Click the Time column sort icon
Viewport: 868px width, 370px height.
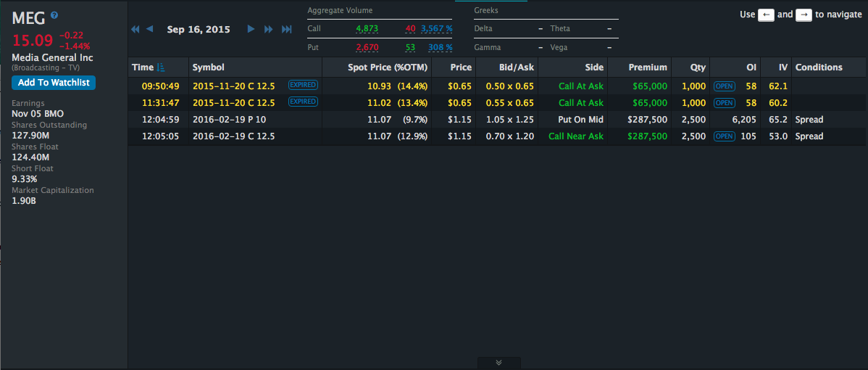tap(161, 67)
